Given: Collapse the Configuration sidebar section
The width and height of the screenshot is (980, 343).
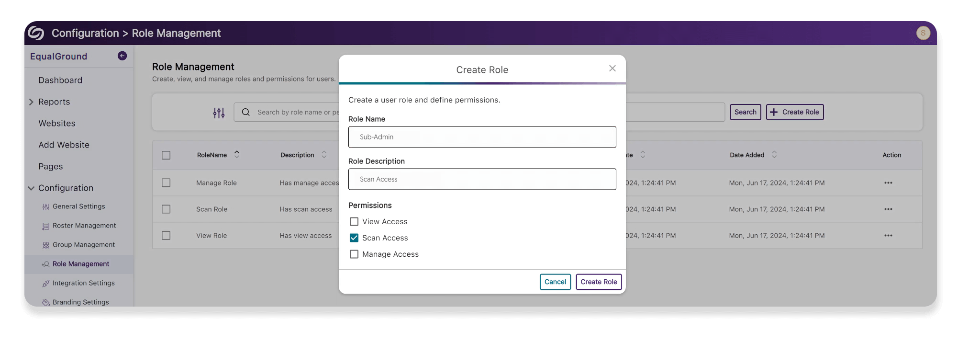Looking at the screenshot, I should point(32,188).
